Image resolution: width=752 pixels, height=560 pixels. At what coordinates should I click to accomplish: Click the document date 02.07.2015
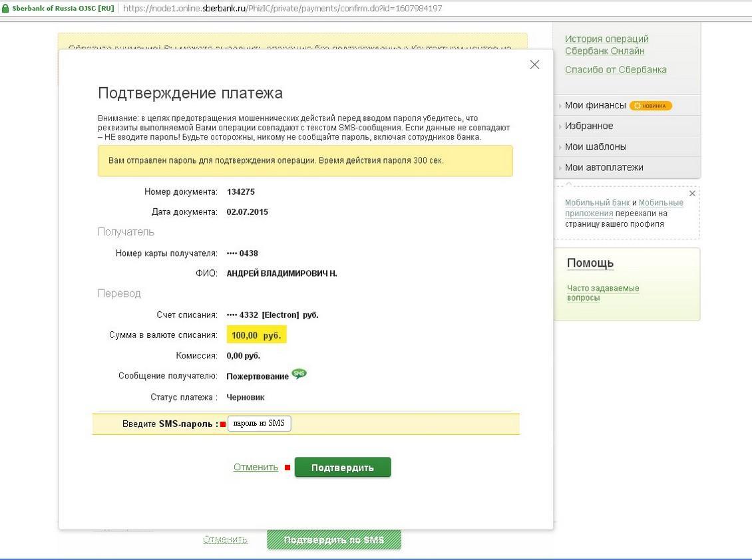click(x=247, y=212)
